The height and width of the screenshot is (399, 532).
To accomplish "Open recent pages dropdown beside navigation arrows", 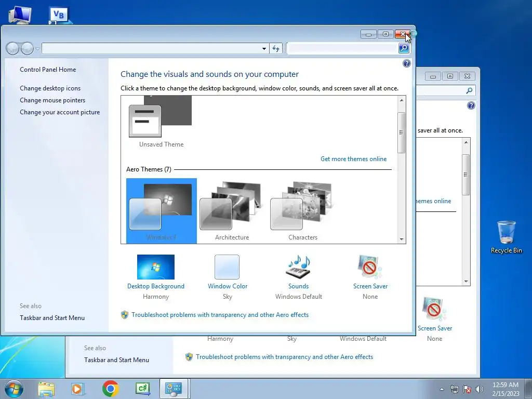I will (x=37, y=48).
